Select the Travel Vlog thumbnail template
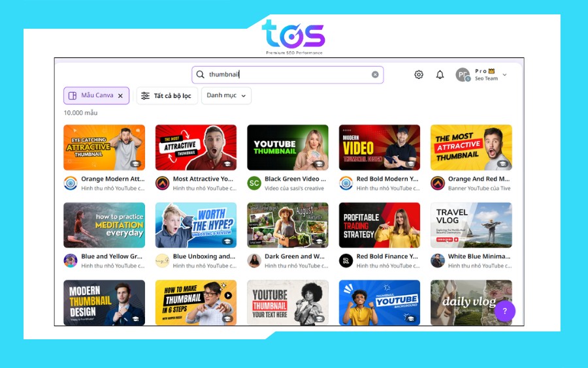588x368 pixels. pos(471,225)
